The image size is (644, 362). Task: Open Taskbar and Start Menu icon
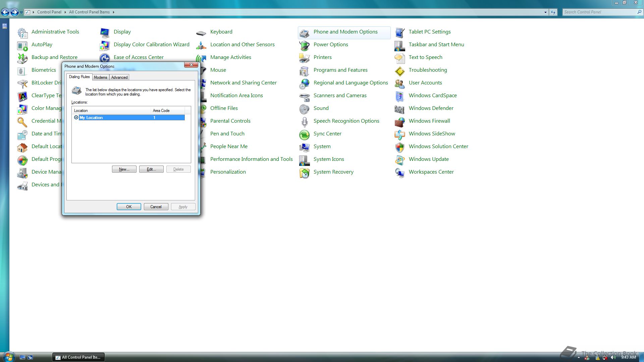coord(400,45)
